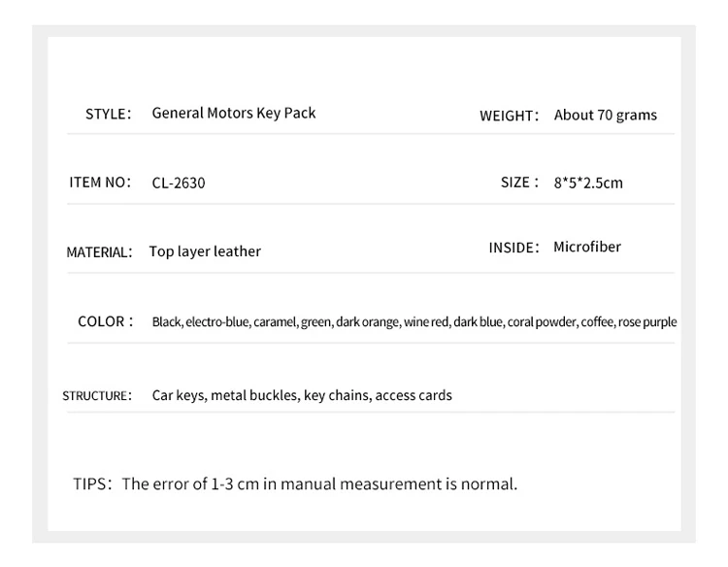Select the Car keys, metal buckles structure text

pos(225,395)
